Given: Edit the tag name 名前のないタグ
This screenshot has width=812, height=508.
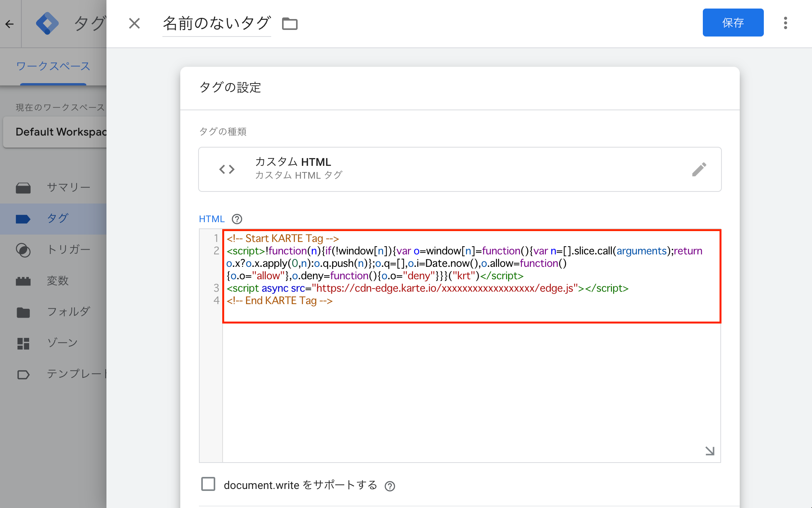Looking at the screenshot, I should click(216, 23).
